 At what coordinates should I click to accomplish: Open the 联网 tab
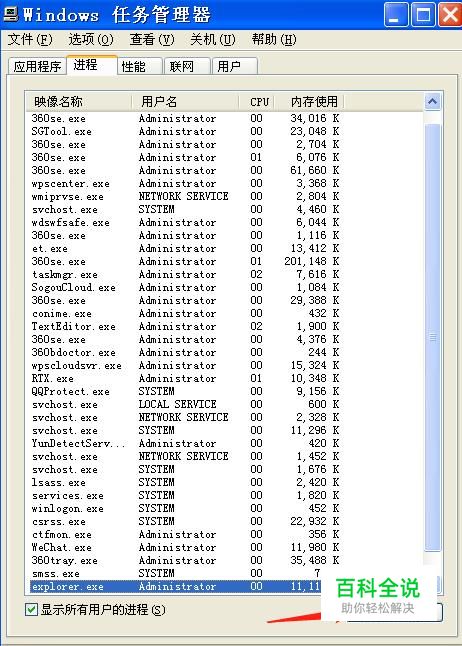pyautogui.click(x=187, y=66)
